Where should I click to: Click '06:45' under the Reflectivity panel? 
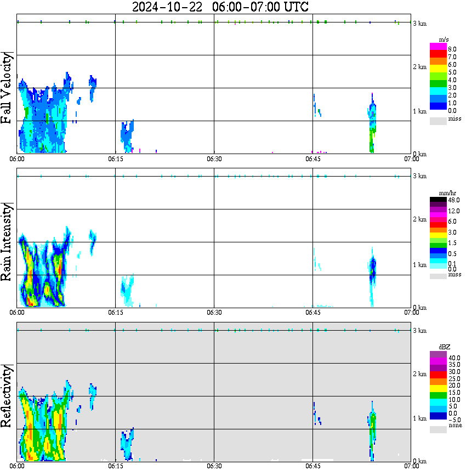click(x=312, y=466)
